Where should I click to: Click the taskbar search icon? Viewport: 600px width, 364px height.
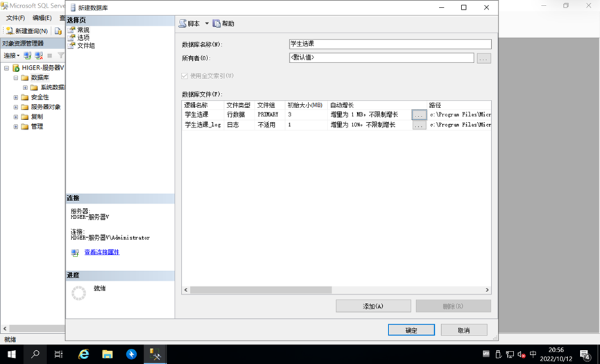click(x=35, y=354)
